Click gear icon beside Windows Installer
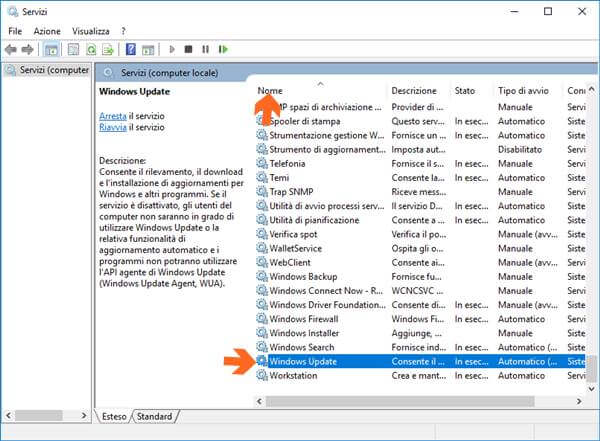 coord(262,333)
